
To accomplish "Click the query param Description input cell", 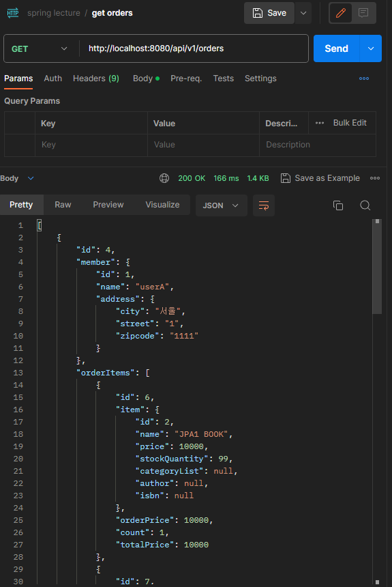I will pyautogui.click(x=318, y=145).
